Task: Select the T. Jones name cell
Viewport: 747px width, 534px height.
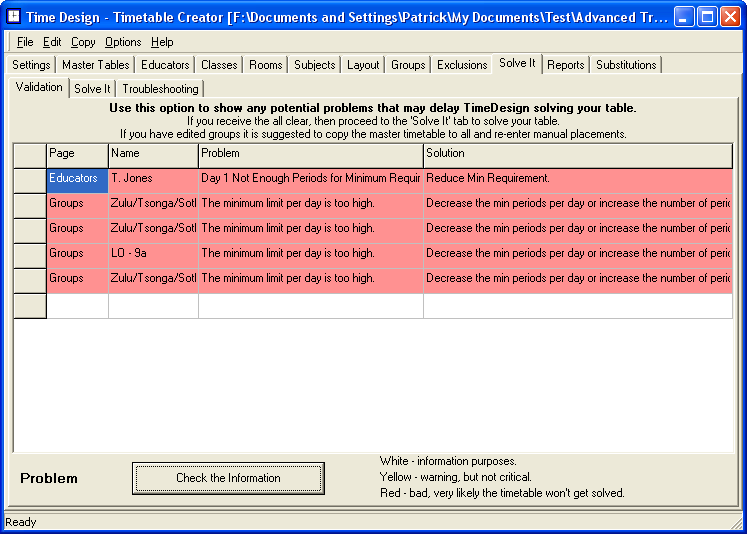Action: pyautogui.click(x=153, y=178)
